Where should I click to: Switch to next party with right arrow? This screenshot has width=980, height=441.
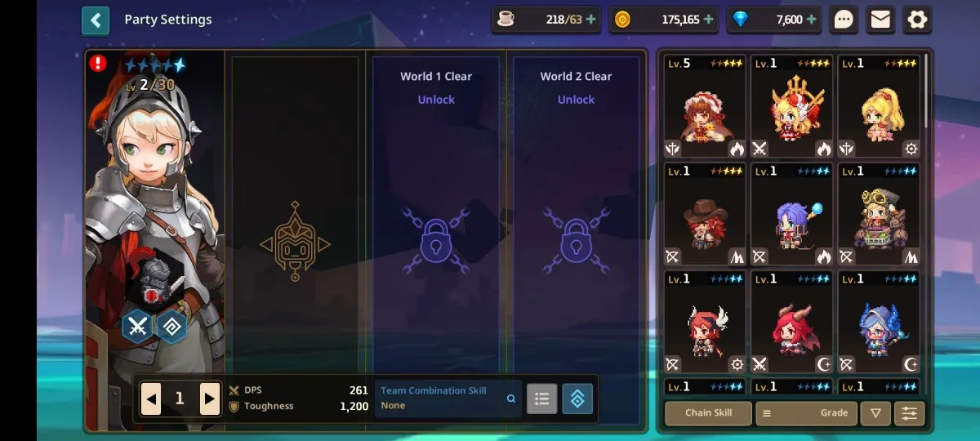tap(210, 399)
